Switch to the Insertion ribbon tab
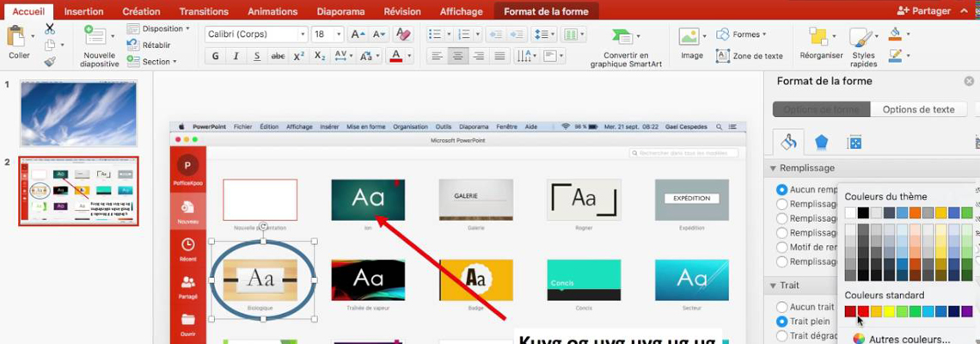 click(83, 11)
